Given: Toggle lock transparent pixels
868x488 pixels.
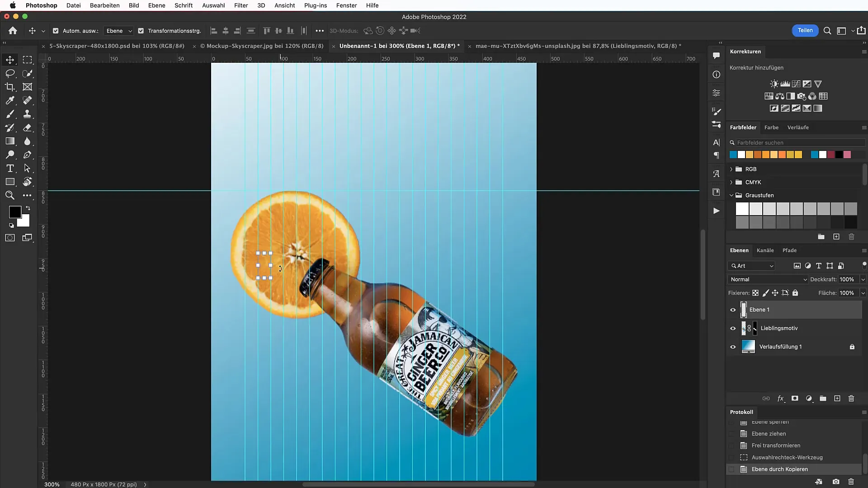Looking at the screenshot, I should pos(755,293).
